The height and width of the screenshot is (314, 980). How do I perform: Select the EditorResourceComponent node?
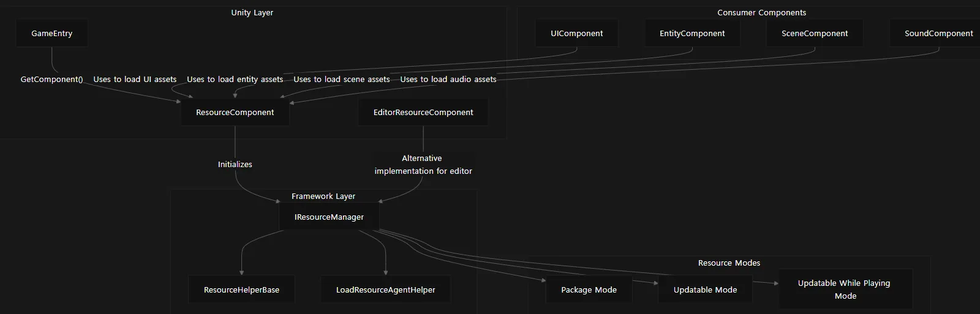(x=423, y=113)
